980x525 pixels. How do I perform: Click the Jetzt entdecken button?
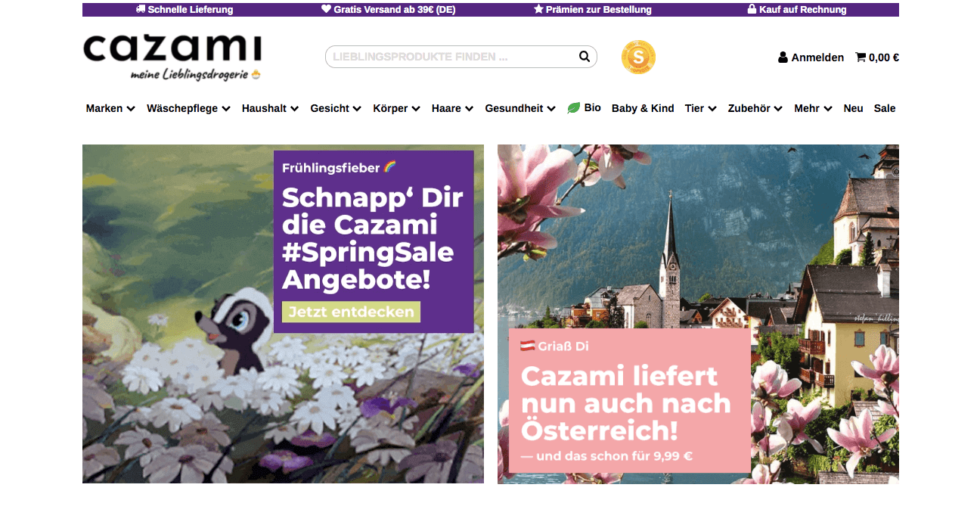pos(351,312)
